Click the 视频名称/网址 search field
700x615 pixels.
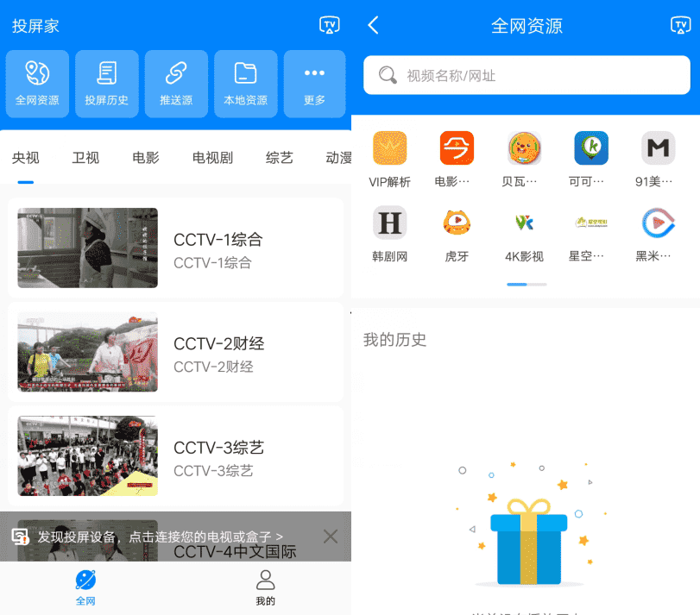pos(527,75)
